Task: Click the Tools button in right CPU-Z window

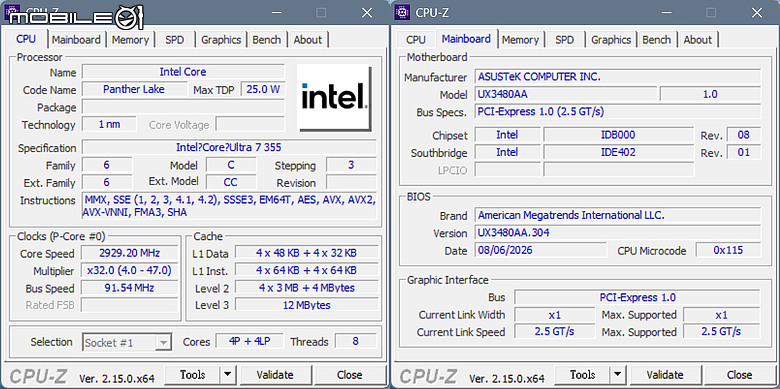Action: click(582, 375)
